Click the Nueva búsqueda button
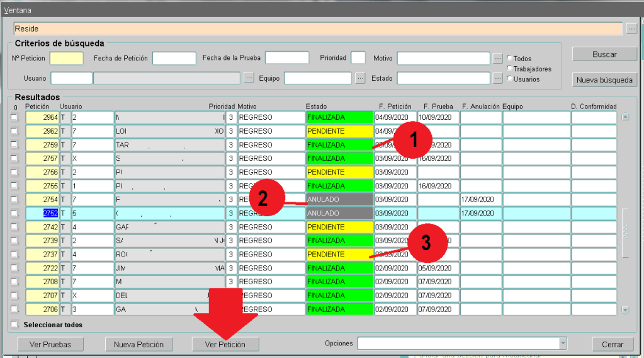This screenshot has width=644, height=358. (x=604, y=80)
